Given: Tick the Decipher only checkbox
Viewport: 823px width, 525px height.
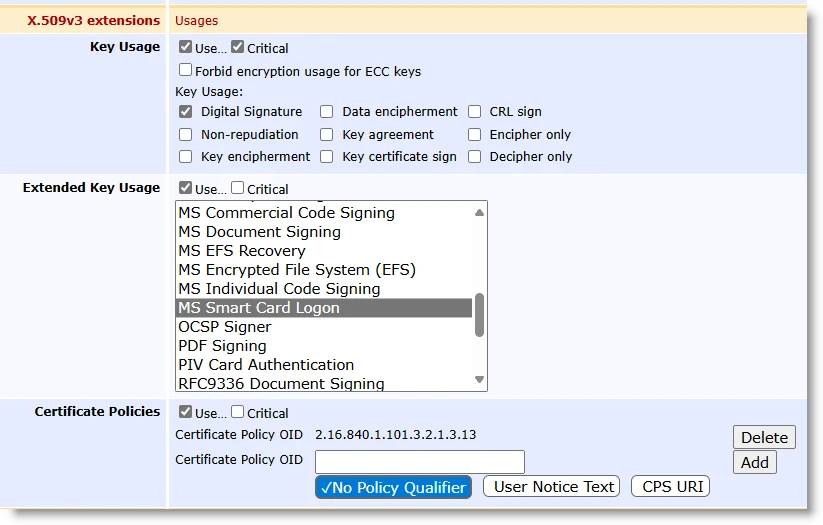Looking at the screenshot, I should [474, 156].
